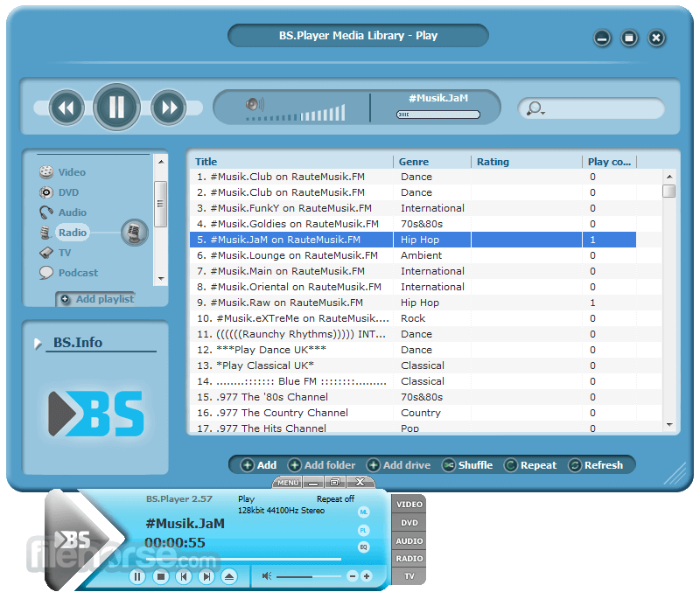Viewport: 700px width, 599px height.
Task: Click sidebar scrollbar down arrow
Action: [161, 279]
